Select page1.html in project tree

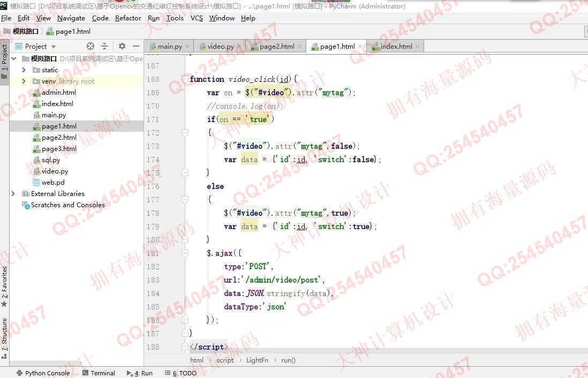point(59,126)
